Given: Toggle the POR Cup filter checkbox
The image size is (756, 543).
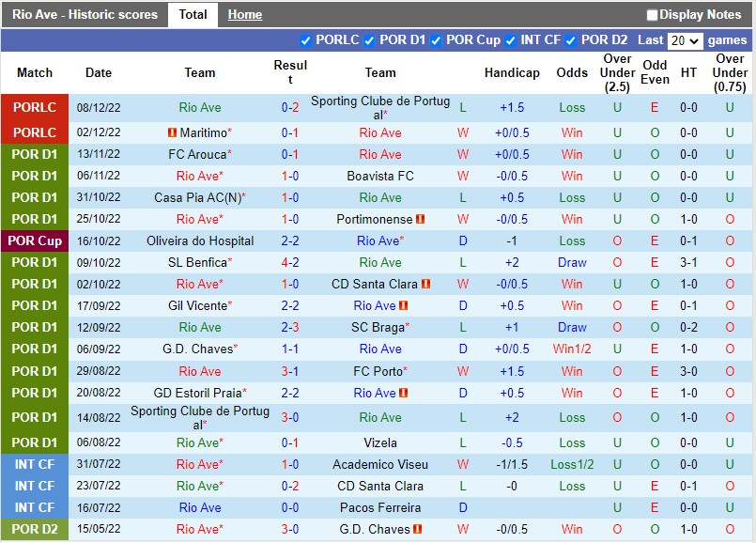Looking at the screenshot, I should 436,41.
